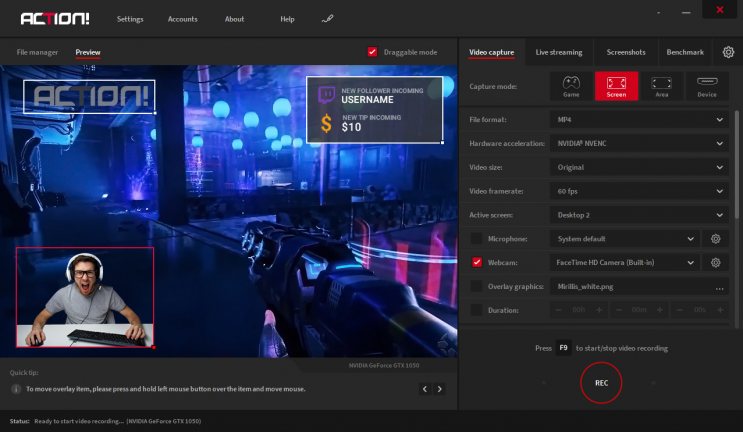Switch to Benchmark tab
This screenshot has width=743, height=432.
tap(685, 52)
